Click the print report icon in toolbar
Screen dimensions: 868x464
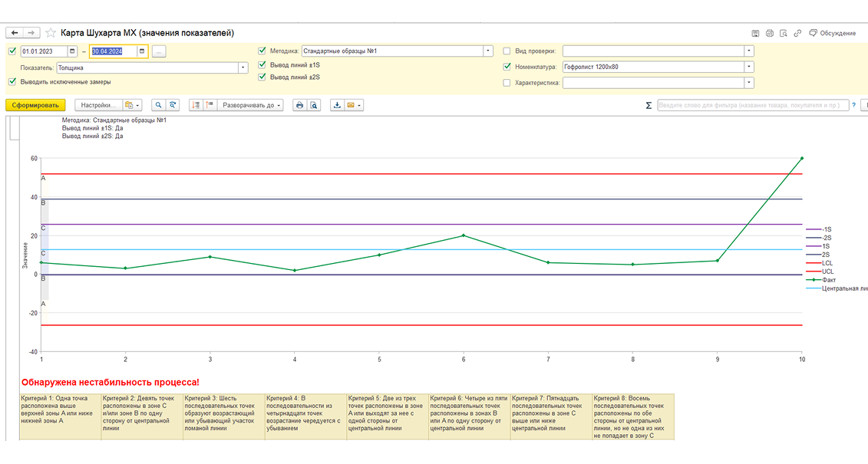[299, 105]
